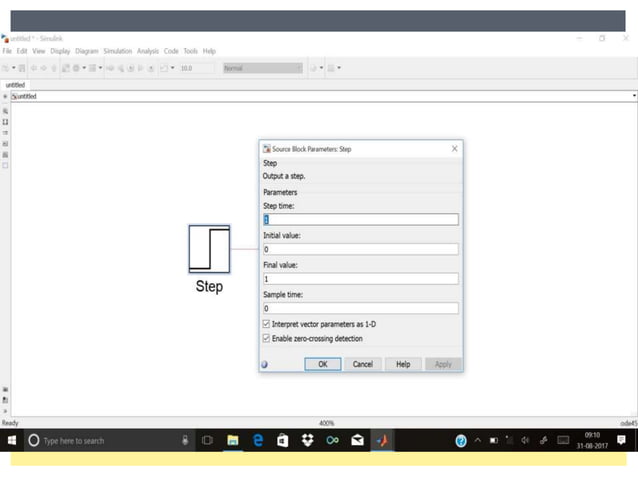Open Dropbox from the taskbar
The image size is (638, 478).
coord(308,441)
